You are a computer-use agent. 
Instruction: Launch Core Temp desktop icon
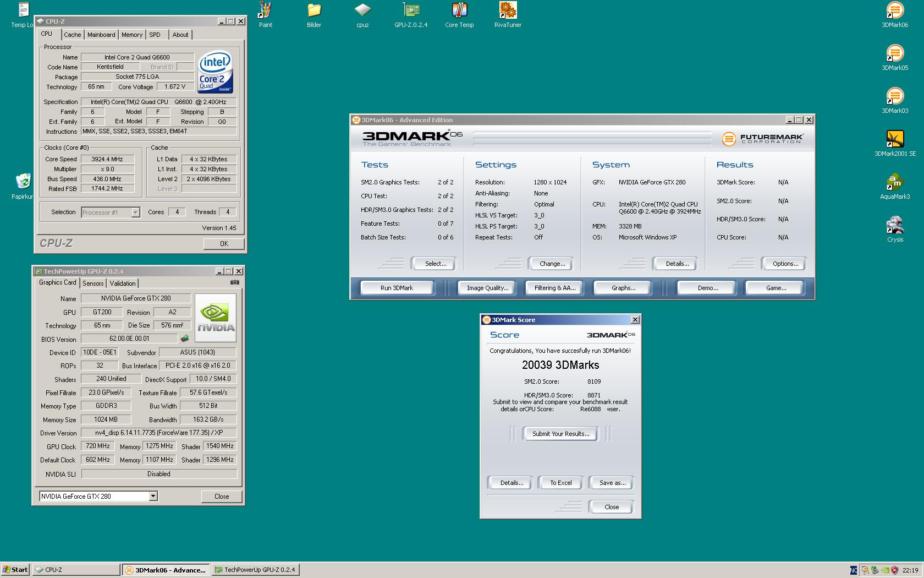click(459, 14)
